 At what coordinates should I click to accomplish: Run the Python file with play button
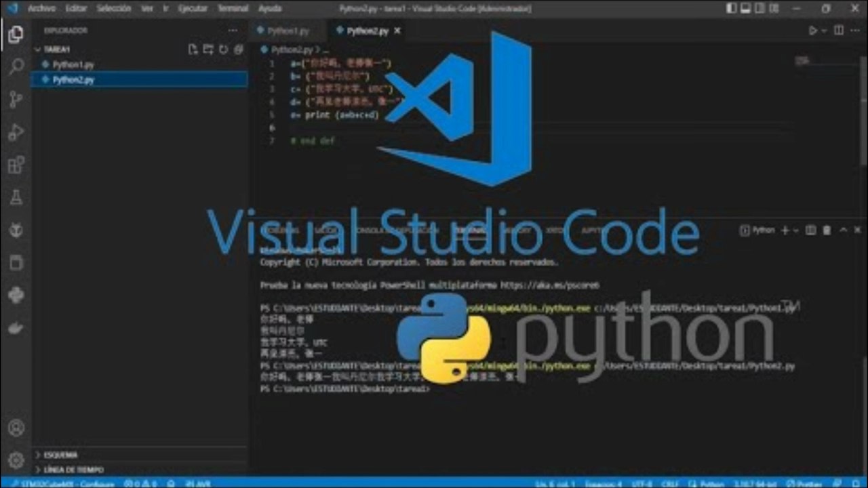coord(812,30)
